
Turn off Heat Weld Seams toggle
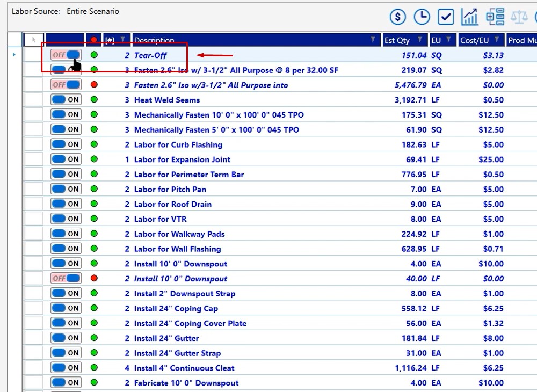(x=66, y=100)
